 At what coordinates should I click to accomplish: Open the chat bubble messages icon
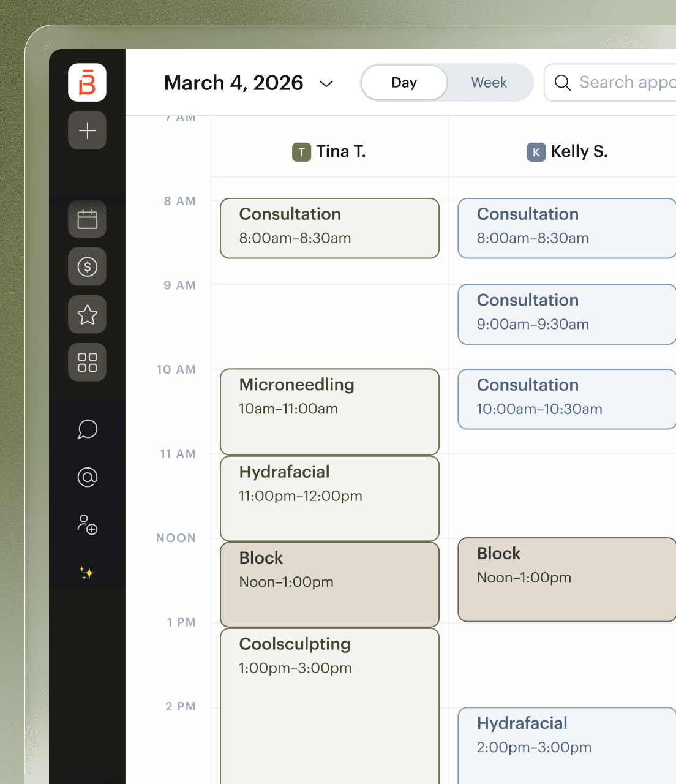[x=88, y=429]
